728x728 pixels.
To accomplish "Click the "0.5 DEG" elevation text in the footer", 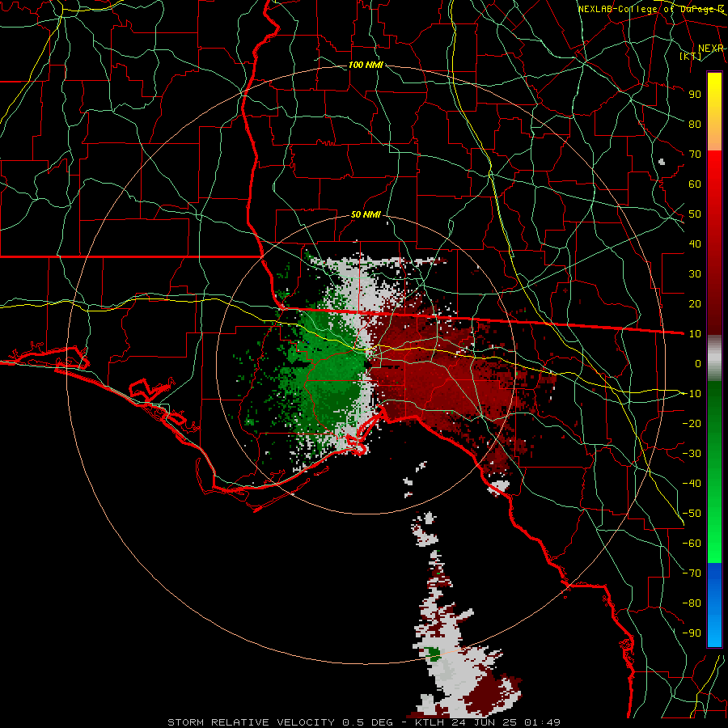I will [368, 722].
